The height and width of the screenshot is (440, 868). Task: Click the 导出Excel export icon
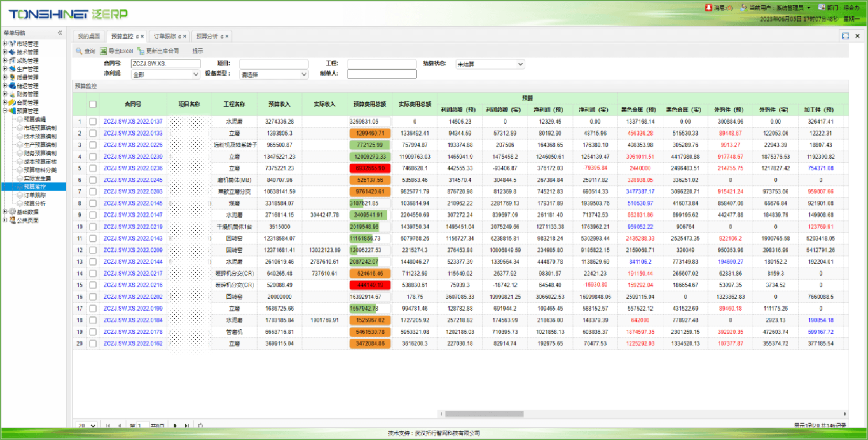pyautogui.click(x=103, y=51)
